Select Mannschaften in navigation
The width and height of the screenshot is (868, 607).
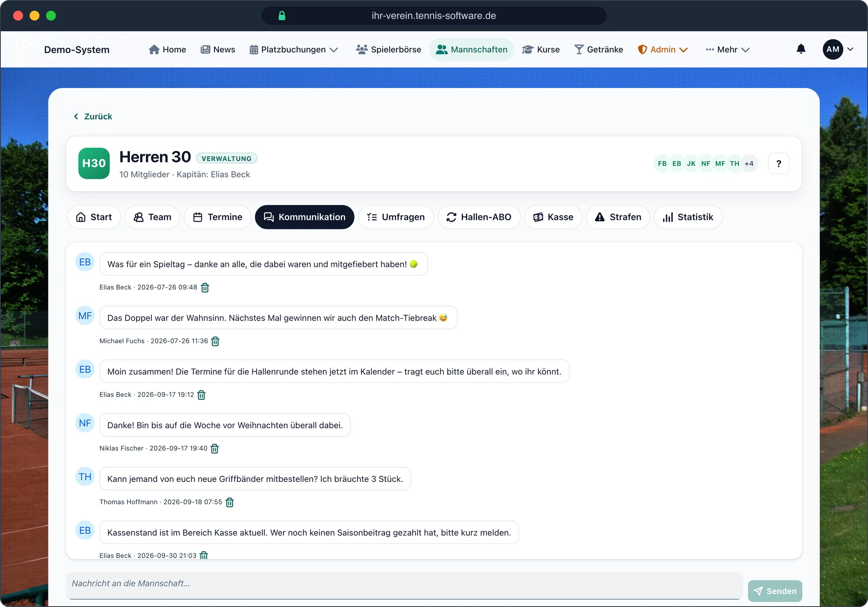(x=471, y=50)
